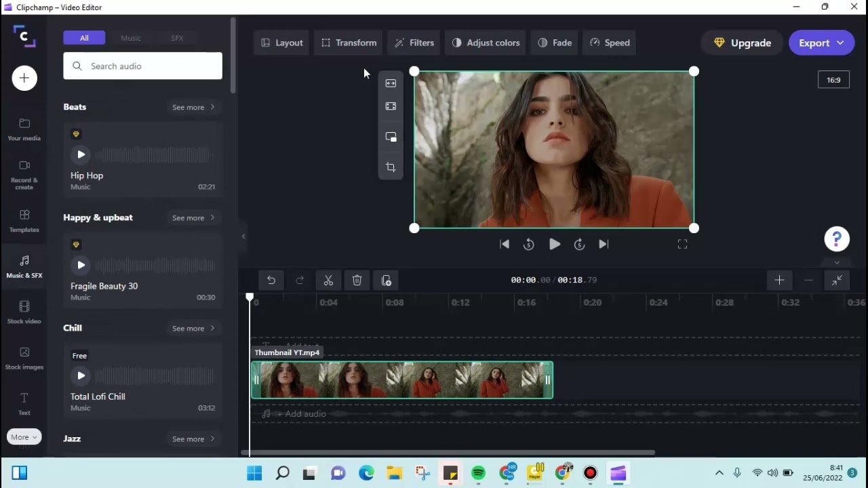Screen dimensions: 868x488
Task: Open Spotify from the taskbar
Action: 479,473
